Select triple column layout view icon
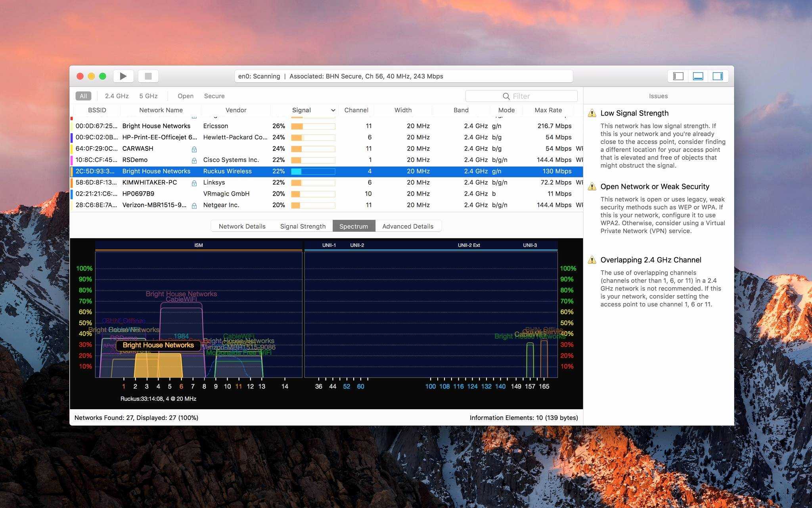 pyautogui.click(x=717, y=77)
